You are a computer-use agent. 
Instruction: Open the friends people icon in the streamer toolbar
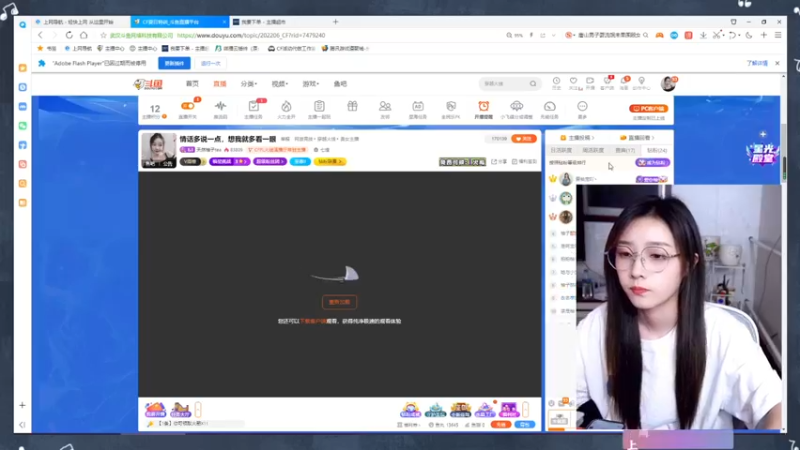[385, 106]
